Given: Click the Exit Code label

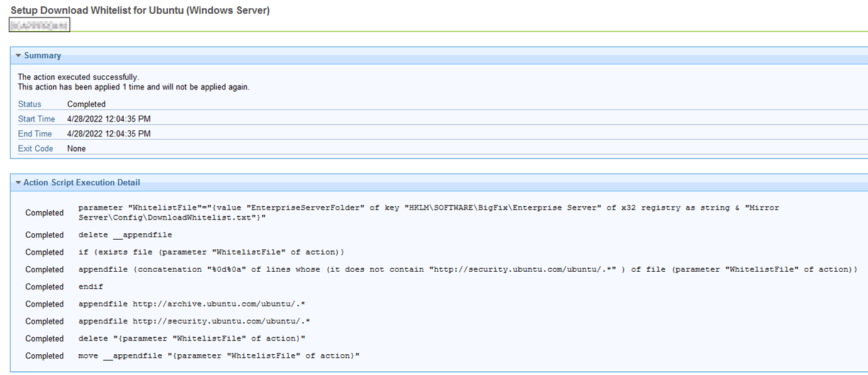Looking at the screenshot, I should coord(36,149).
